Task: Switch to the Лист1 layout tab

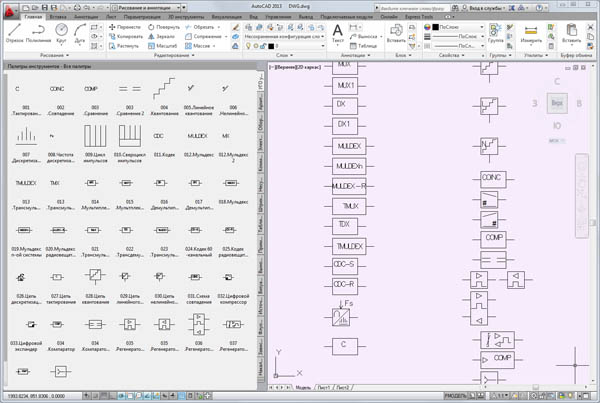Action: click(x=324, y=386)
